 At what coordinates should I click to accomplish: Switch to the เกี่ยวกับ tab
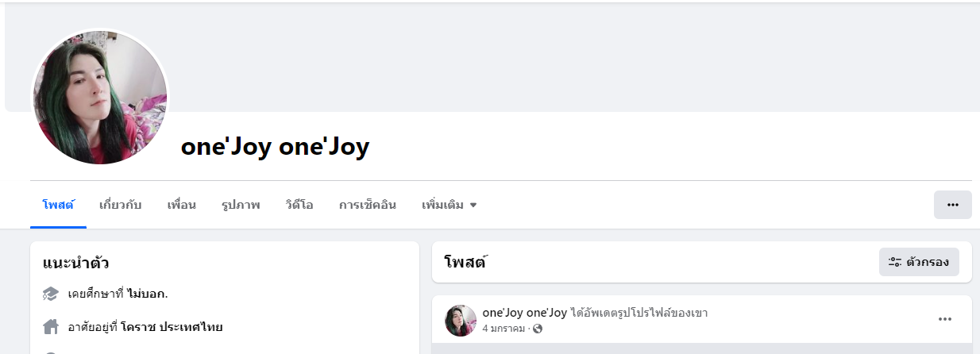pos(120,205)
